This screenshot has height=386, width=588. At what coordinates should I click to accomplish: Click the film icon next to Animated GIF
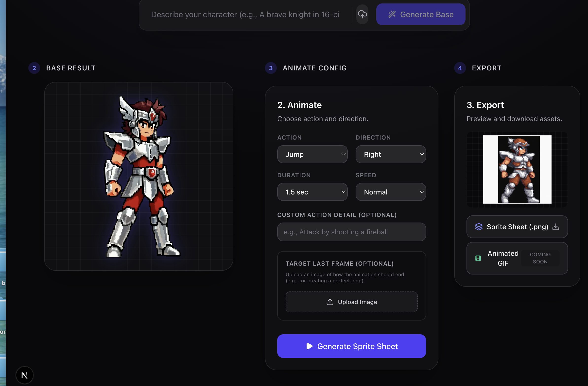pyautogui.click(x=479, y=258)
